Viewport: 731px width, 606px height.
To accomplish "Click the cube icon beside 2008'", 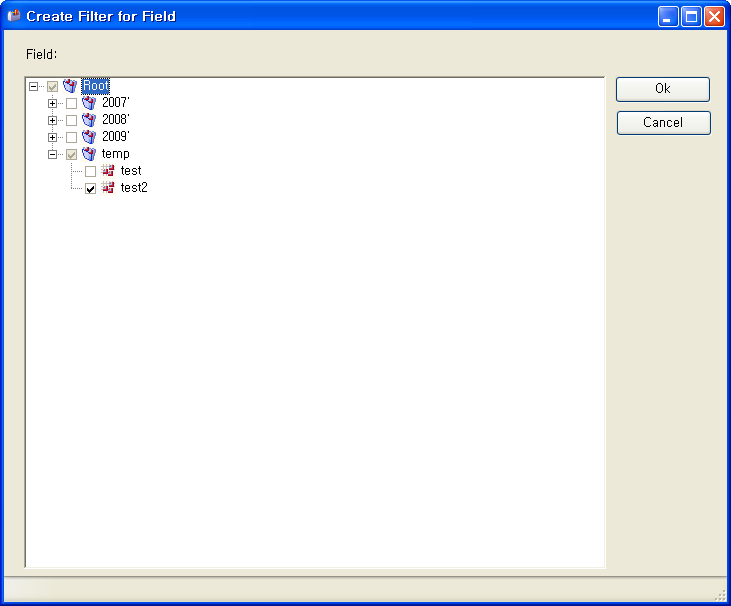I will click(89, 120).
